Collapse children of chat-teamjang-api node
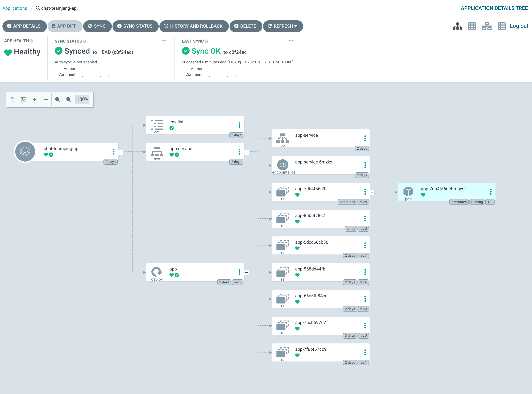The image size is (532, 394). (x=121, y=152)
